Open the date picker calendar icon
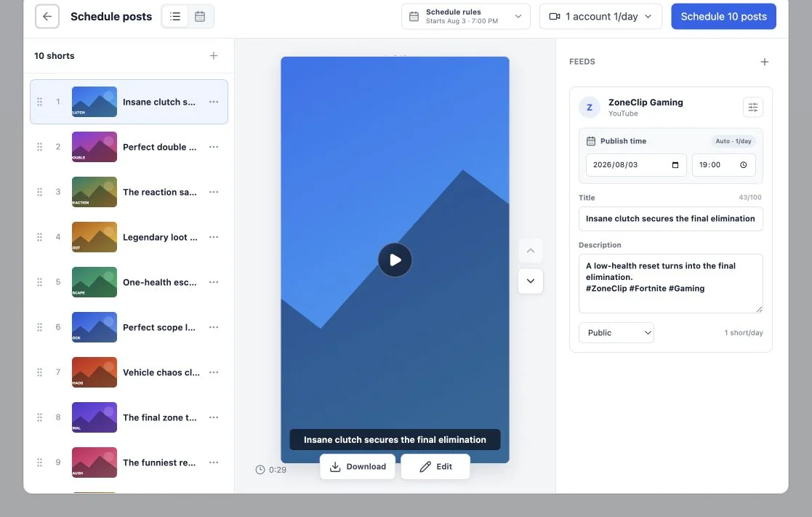812x517 pixels. (675, 165)
